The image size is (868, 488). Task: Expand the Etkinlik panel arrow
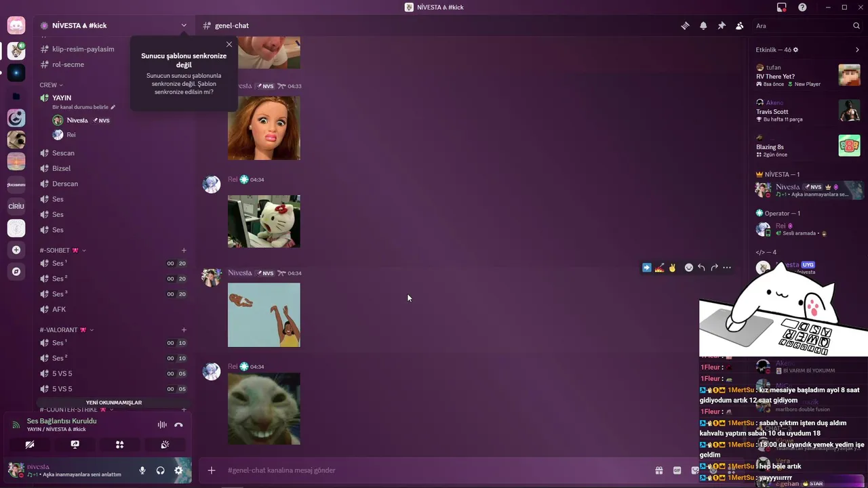pyautogui.click(x=857, y=49)
